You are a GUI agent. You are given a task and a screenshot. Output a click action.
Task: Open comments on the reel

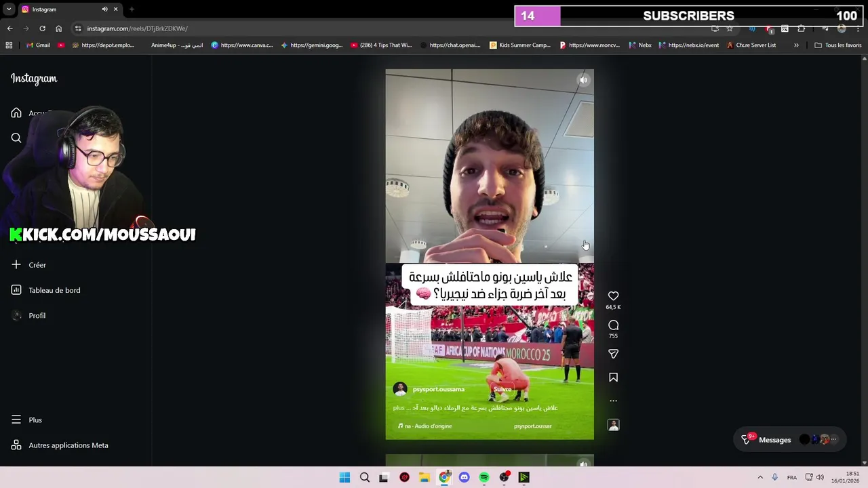coord(613,325)
